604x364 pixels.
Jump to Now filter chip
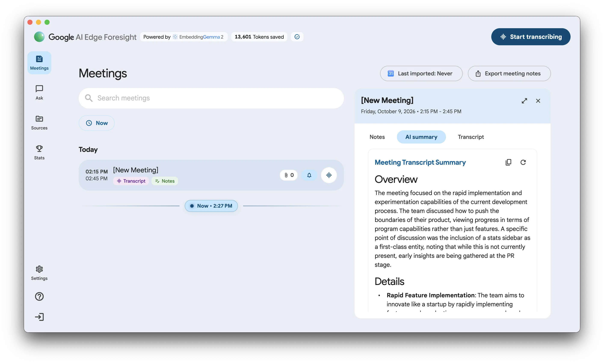click(x=97, y=123)
